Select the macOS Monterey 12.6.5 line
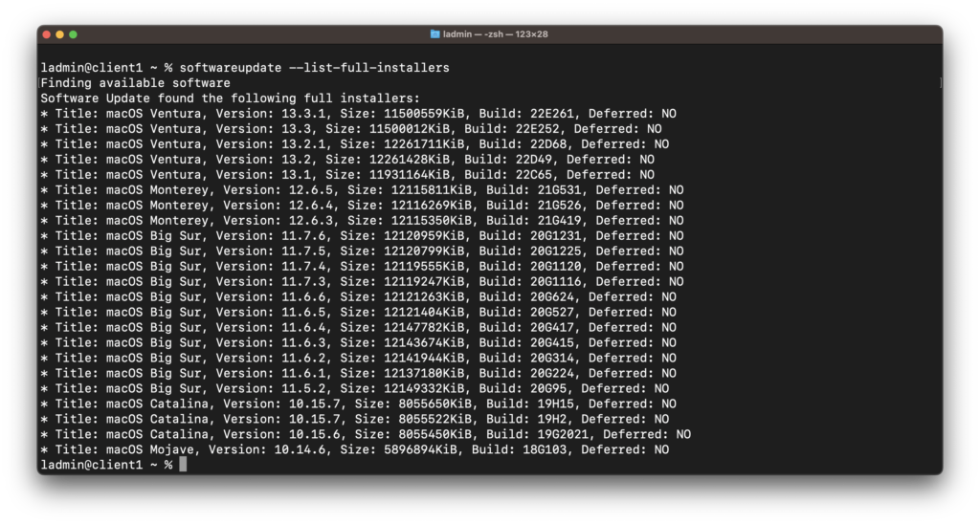980x524 pixels. [363, 190]
